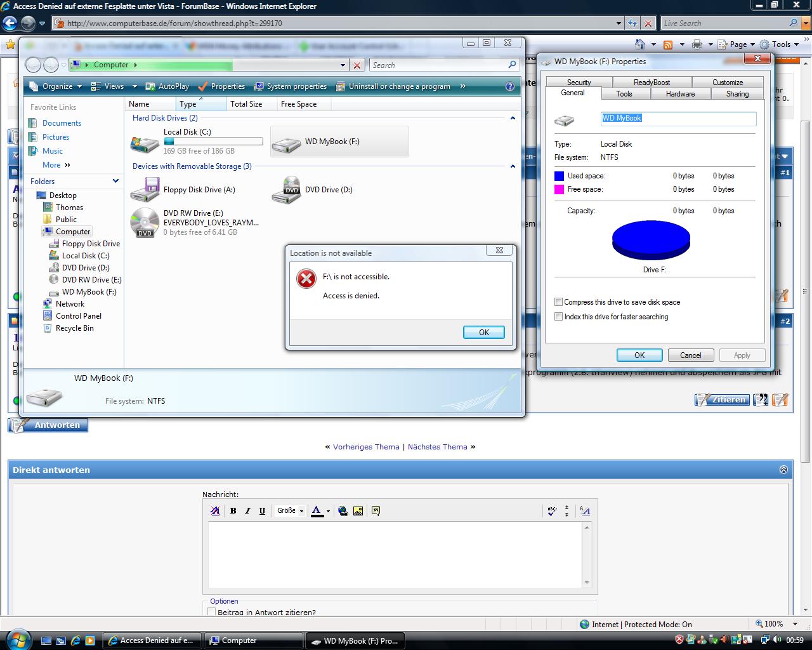Click the bold formatting icon in reply editor
The width and height of the screenshot is (812, 650).
coord(233,511)
